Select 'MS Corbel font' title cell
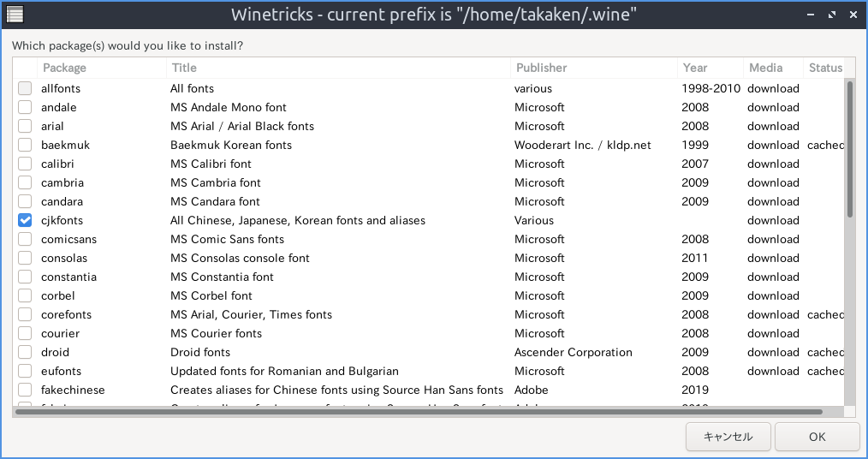The width and height of the screenshot is (868, 459). [x=211, y=295]
